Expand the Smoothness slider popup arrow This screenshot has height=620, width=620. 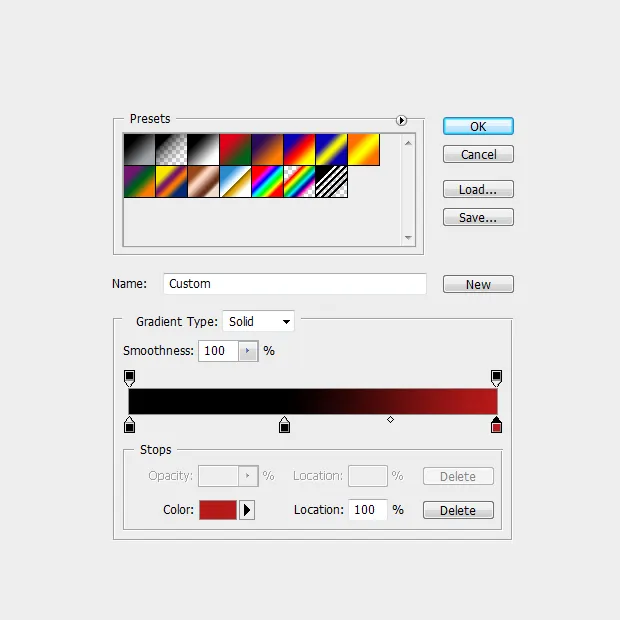click(x=248, y=351)
